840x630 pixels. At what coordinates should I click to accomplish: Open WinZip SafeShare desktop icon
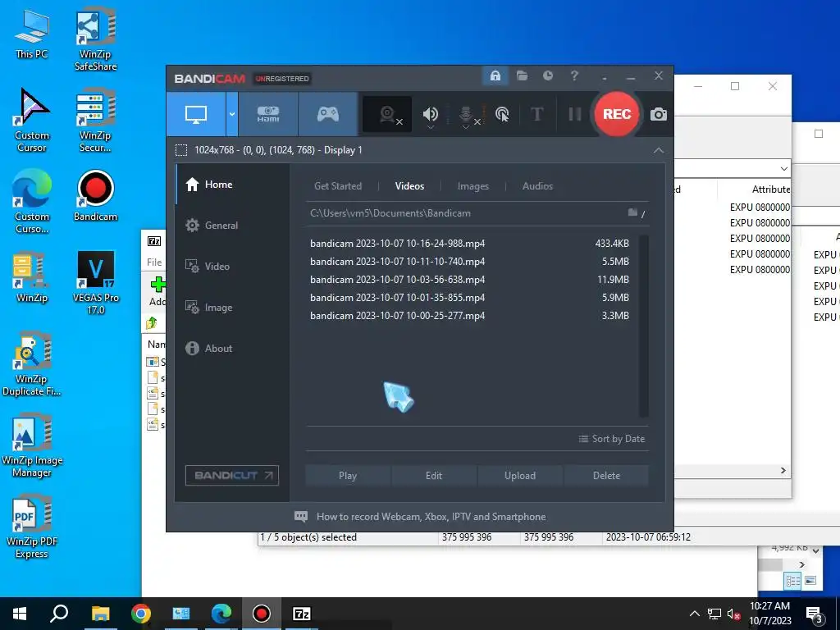[x=95, y=40]
